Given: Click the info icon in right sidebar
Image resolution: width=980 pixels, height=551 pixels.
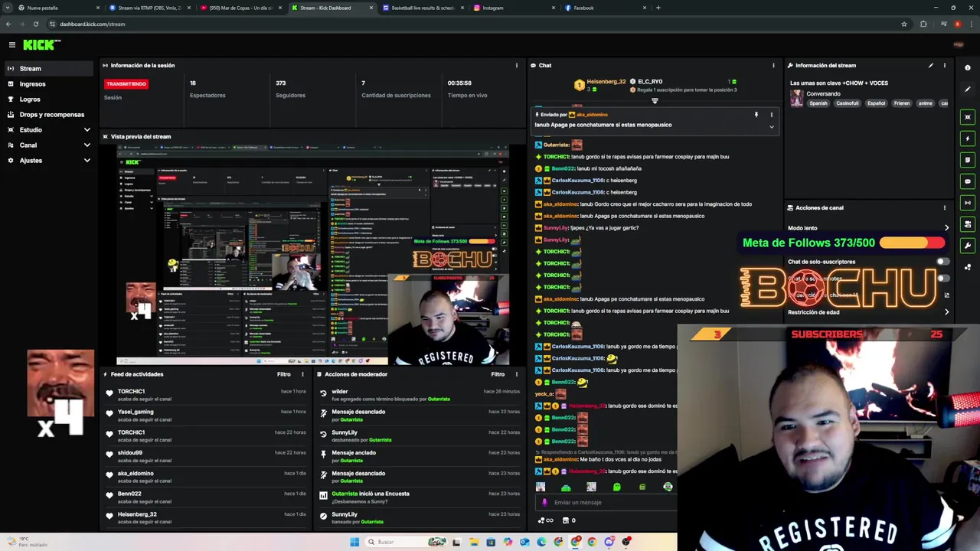Looking at the screenshot, I should point(968,68).
